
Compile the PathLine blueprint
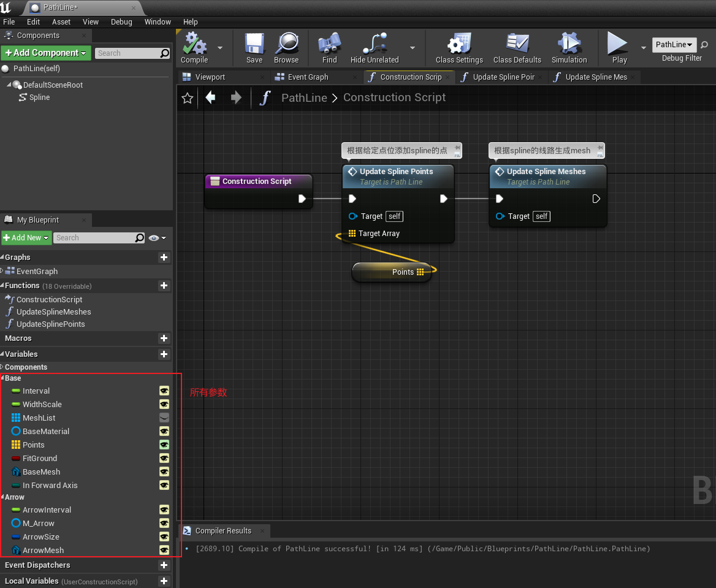(194, 48)
